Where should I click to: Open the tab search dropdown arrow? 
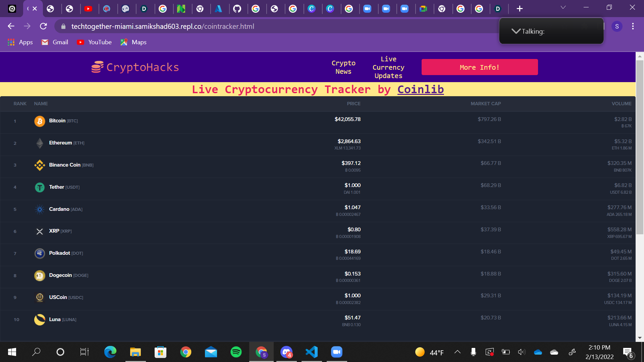click(563, 7)
